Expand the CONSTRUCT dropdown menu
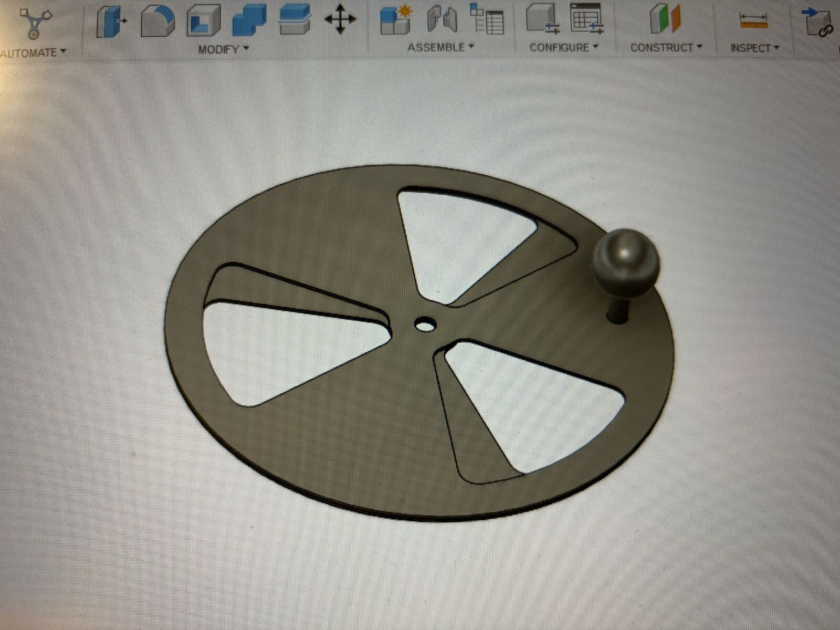The image size is (840, 630). tap(666, 48)
